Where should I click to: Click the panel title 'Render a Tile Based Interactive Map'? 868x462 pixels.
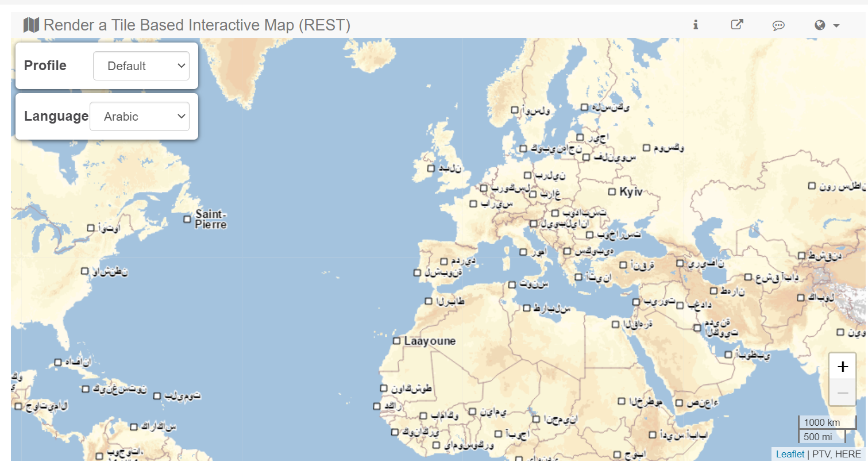coord(196,25)
